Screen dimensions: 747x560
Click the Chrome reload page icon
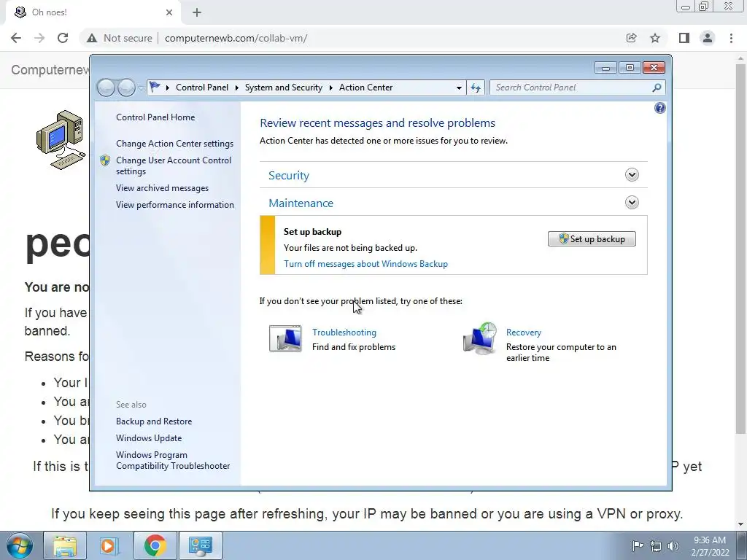click(x=63, y=38)
